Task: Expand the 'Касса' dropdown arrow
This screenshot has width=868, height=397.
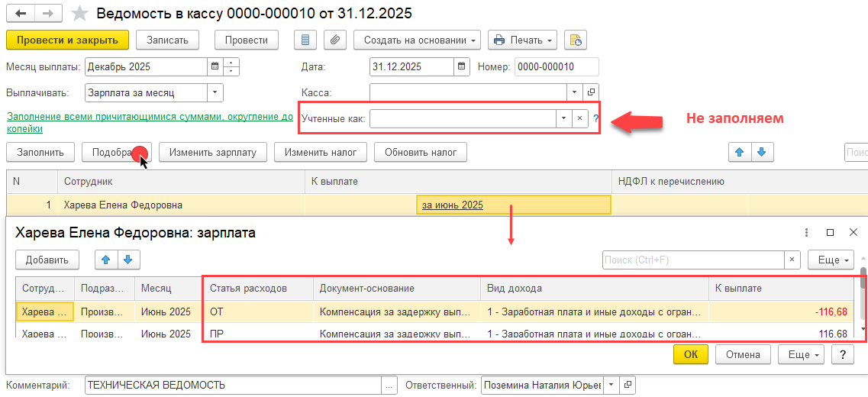Action: [575, 92]
